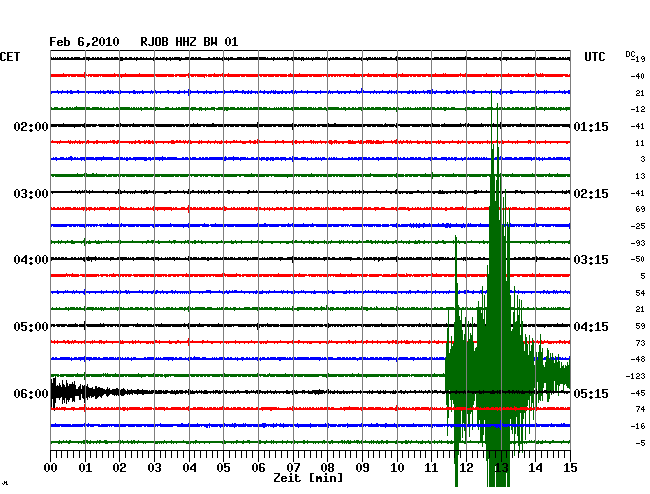Image resolution: width=650 pixels, height=494 pixels.
Task: Click the DC offset value '-45'
Action: point(638,393)
